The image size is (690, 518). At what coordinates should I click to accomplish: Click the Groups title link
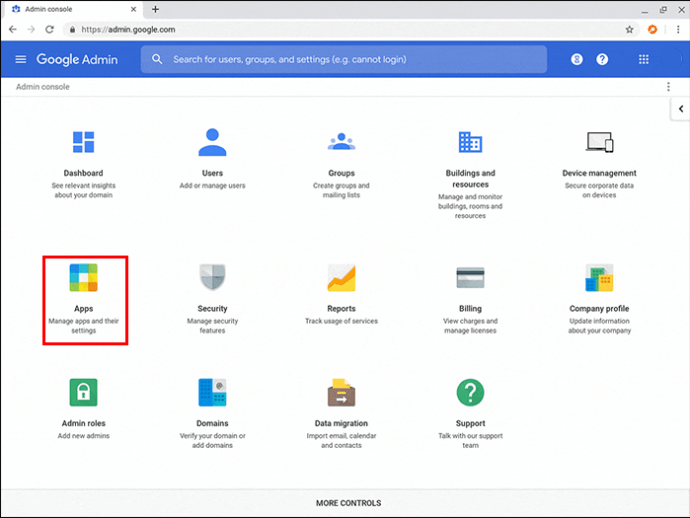point(341,173)
